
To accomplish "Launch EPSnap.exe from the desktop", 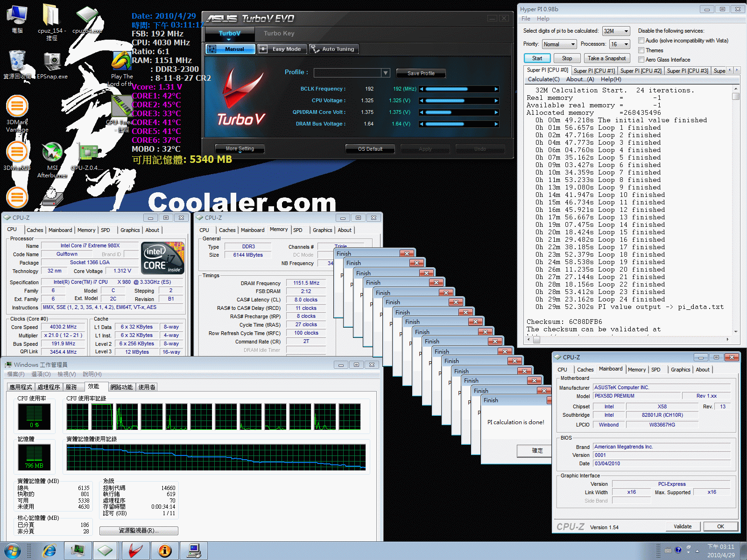I will (52, 65).
